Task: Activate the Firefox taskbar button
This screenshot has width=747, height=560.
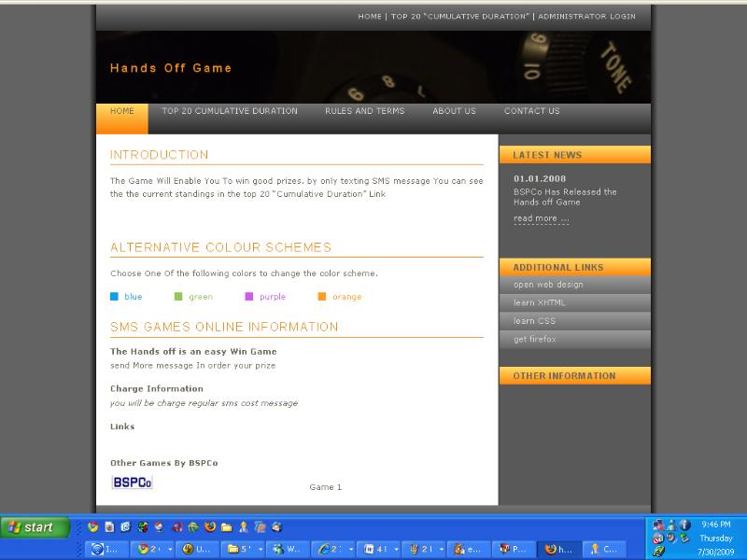Action: click(558, 549)
